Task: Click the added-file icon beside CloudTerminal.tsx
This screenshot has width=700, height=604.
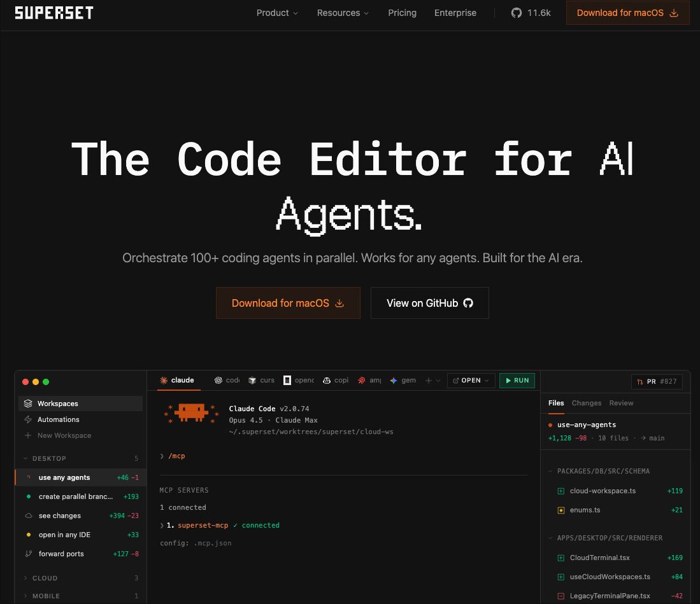Action: [x=561, y=558]
